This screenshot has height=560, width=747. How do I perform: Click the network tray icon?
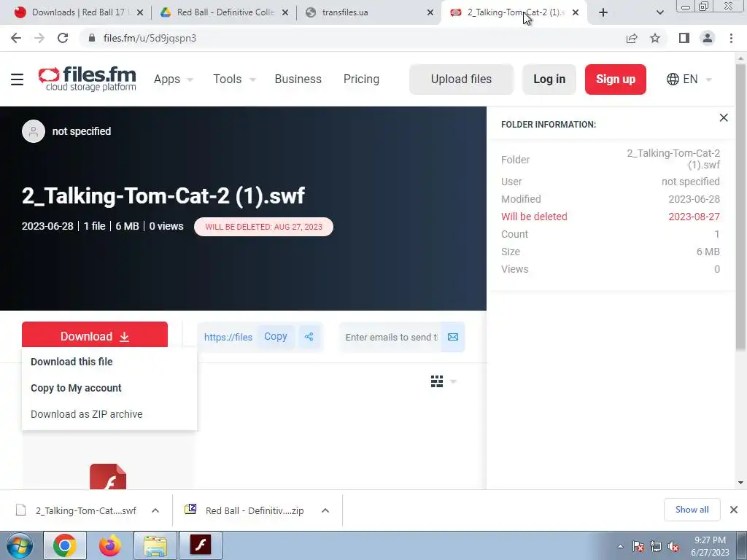pos(656,546)
